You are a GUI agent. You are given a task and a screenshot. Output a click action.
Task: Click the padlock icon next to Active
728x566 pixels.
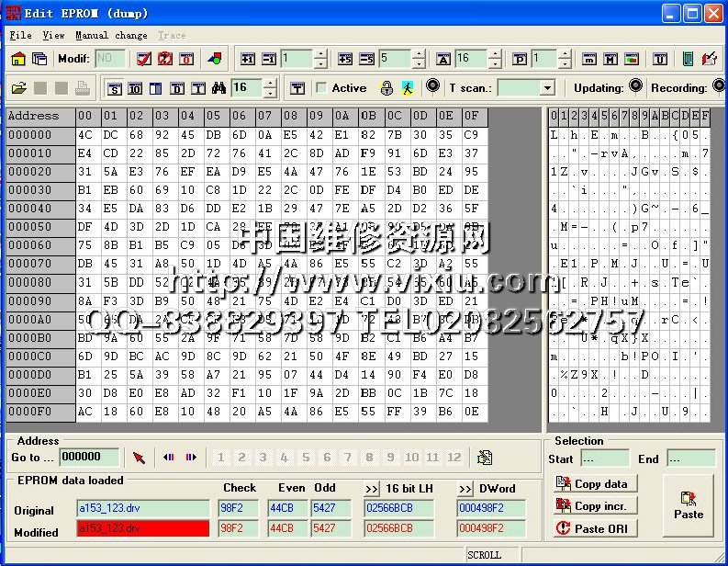click(386, 88)
